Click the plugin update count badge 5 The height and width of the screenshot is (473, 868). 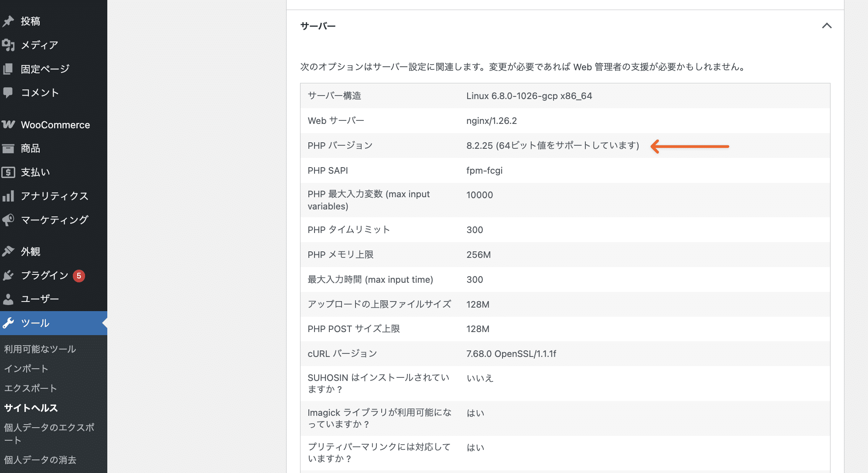tap(79, 276)
